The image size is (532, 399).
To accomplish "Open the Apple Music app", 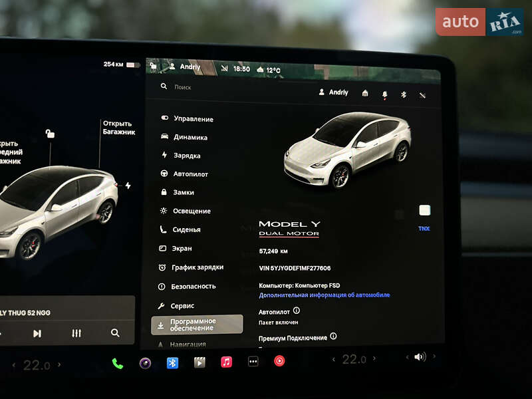I will [226, 362].
